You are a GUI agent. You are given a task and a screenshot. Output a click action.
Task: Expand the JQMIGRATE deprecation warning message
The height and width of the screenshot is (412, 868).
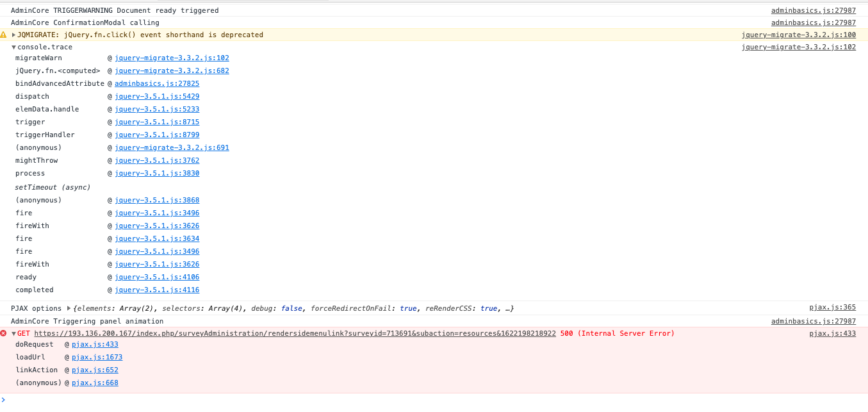tap(13, 35)
